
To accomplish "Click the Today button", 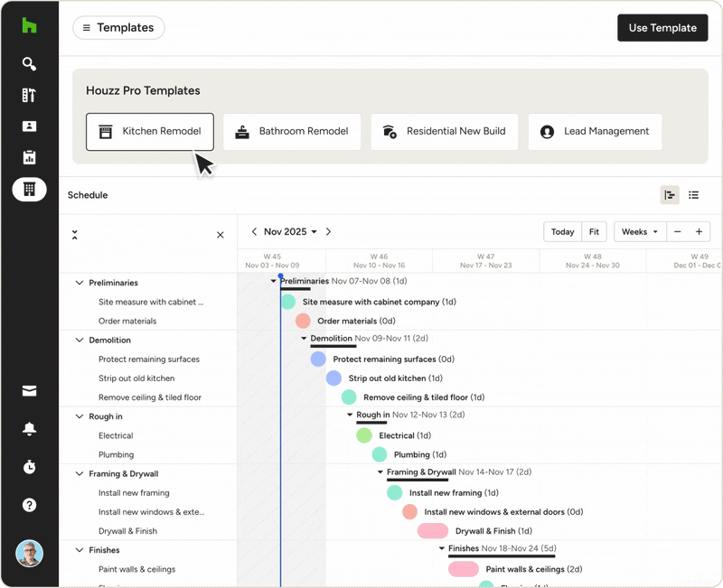I will [x=562, y=232].
